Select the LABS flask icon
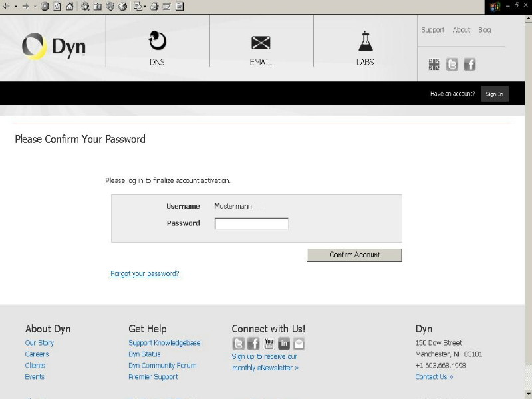 [364, 41]
